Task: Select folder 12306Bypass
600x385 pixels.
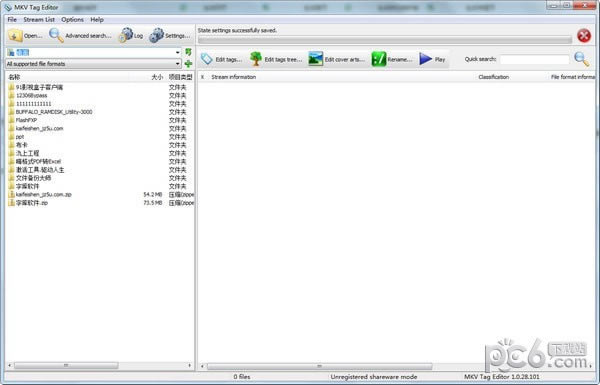Action: point(31,96)
